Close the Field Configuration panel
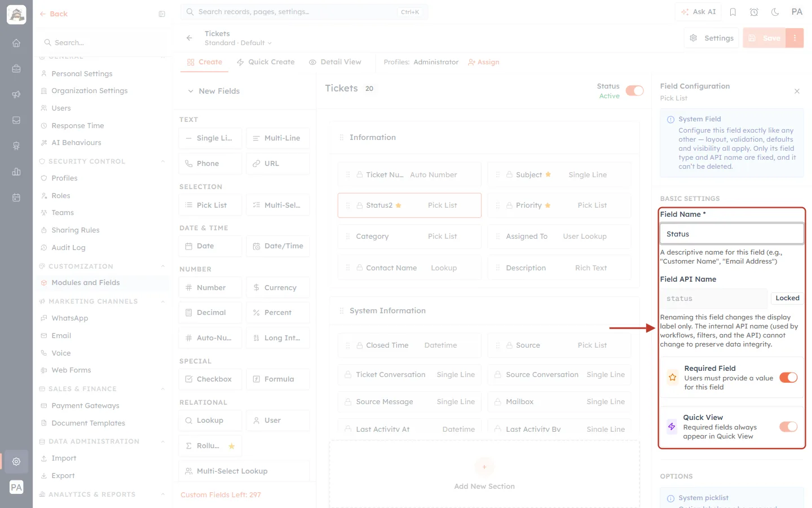Image resolution: width=812 pixels, height=508 pixels. pos(797,91)
